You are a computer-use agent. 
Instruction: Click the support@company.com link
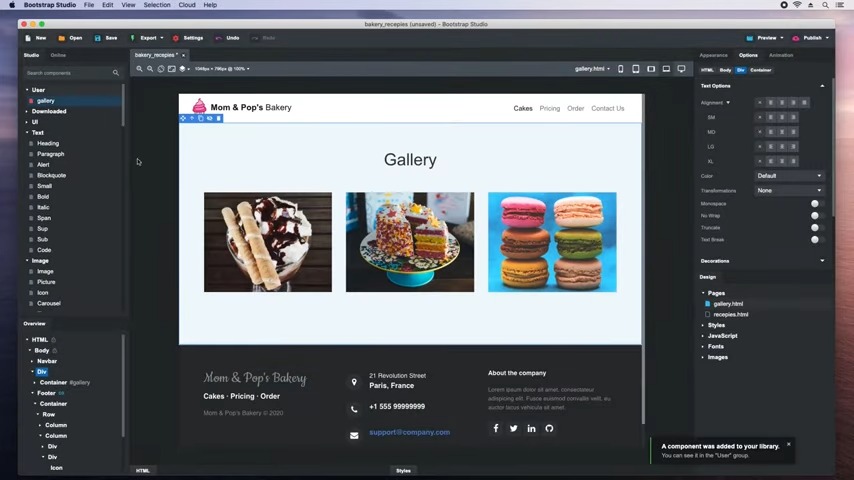tap(410, 432)
